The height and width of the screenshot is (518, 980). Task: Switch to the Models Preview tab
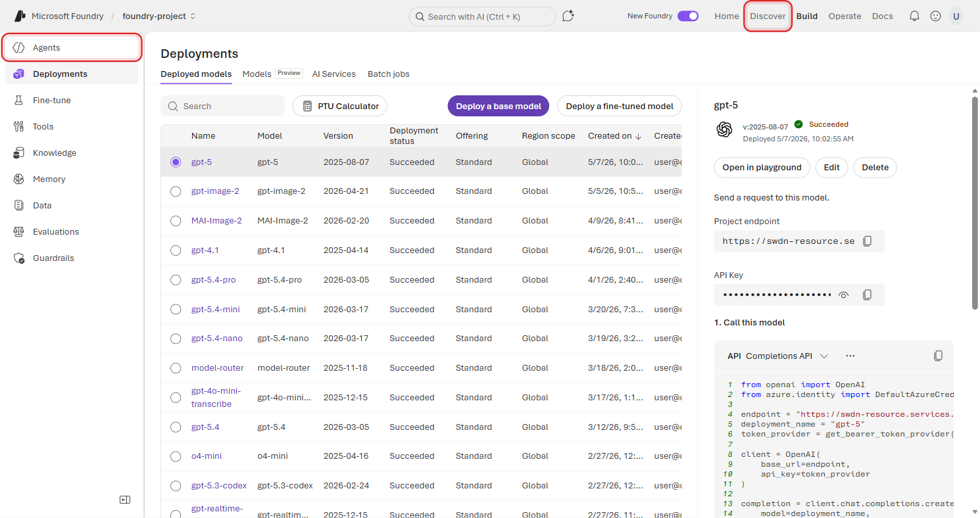tap(272, 74)
